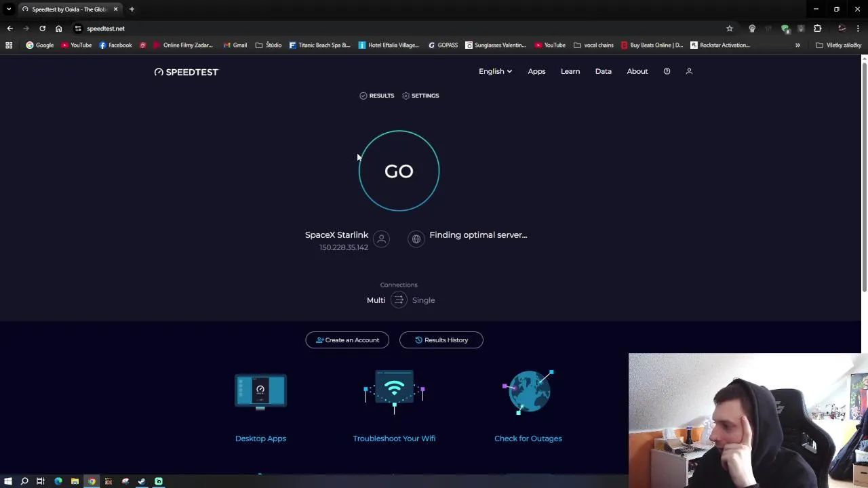Viewport: 868px width, 488px height.
Task: Open Speedtest Settings
Action: coord(420,96)
